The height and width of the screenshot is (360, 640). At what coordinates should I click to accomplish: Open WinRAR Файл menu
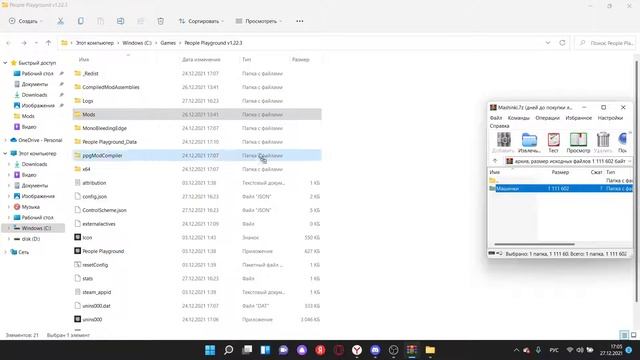(x=496, y=118)
